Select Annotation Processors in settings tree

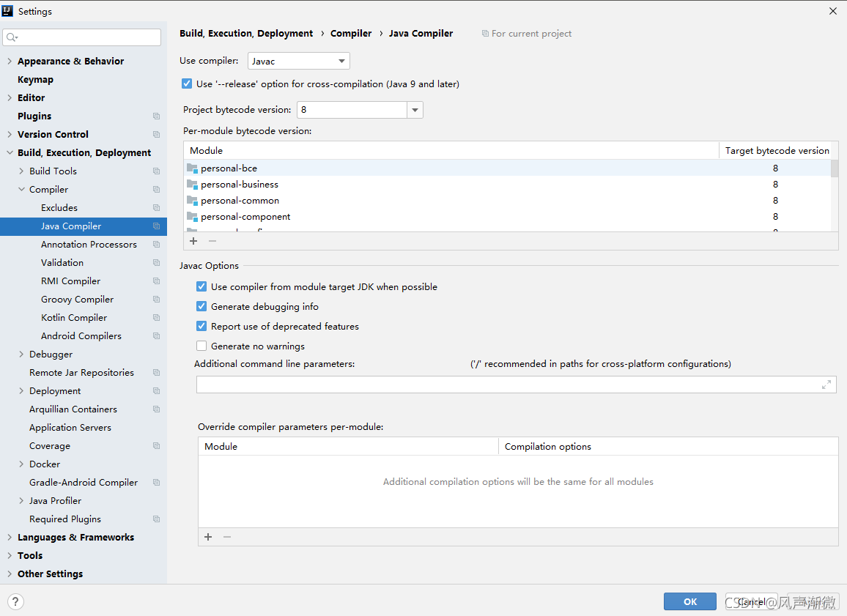tap(89, 245)
